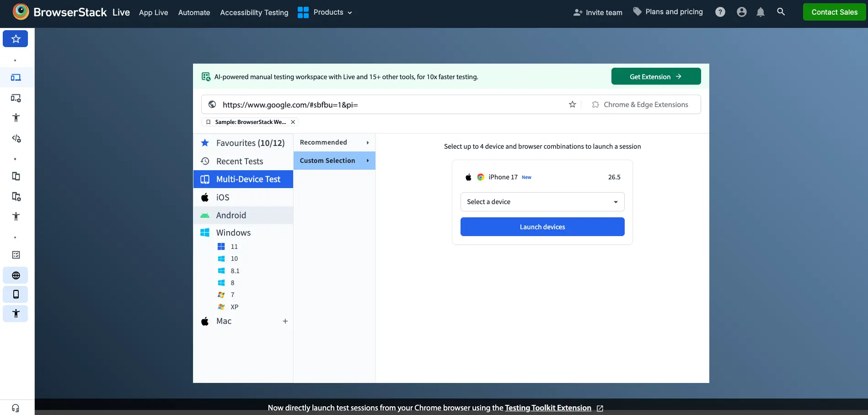
Task: Remove the Sample: BrowserStack bookmark chip
Action: click(293, 122)
